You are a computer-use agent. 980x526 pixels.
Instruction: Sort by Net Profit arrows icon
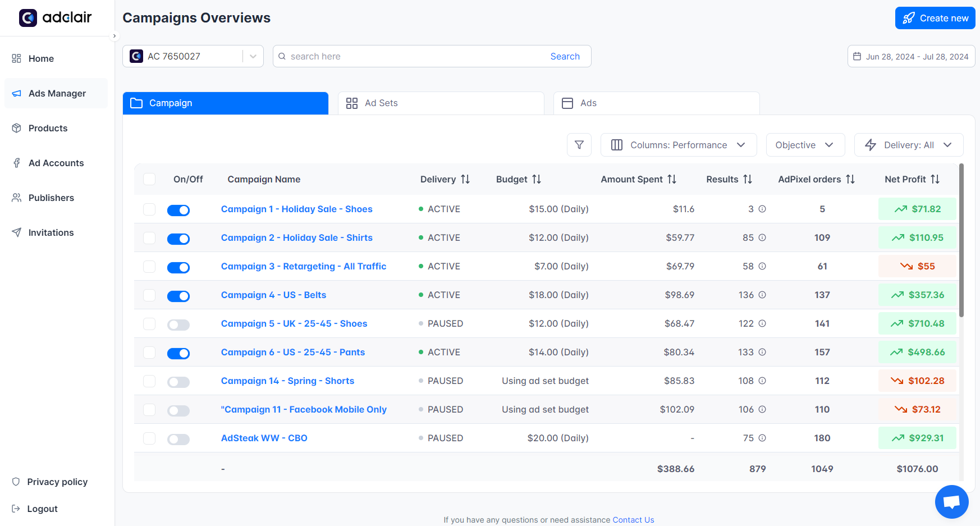click(x=935, y=179)
